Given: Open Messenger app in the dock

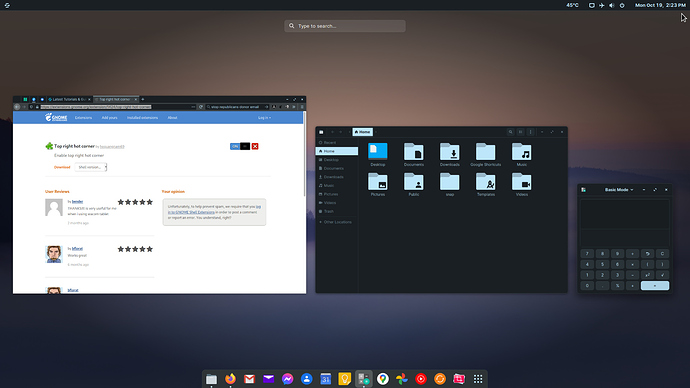Looking at the screenshot, I should pyautogui.click(x=287, y=379).
